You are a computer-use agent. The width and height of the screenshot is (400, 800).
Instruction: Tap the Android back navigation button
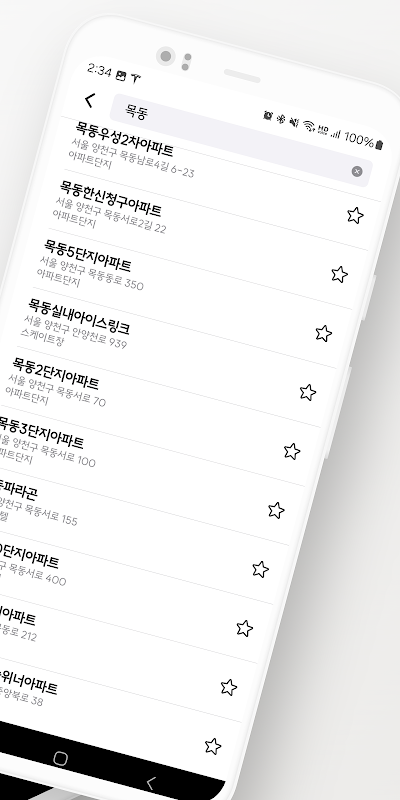(x=150, y=783)
